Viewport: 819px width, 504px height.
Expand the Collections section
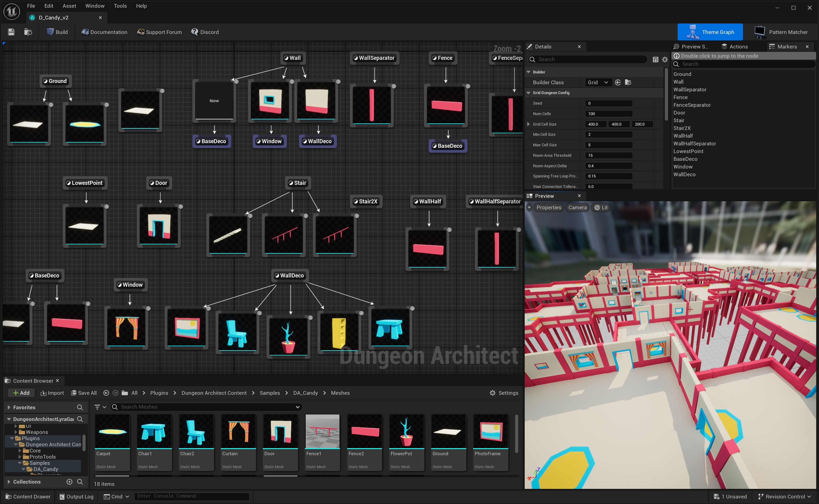coord(9,482)
